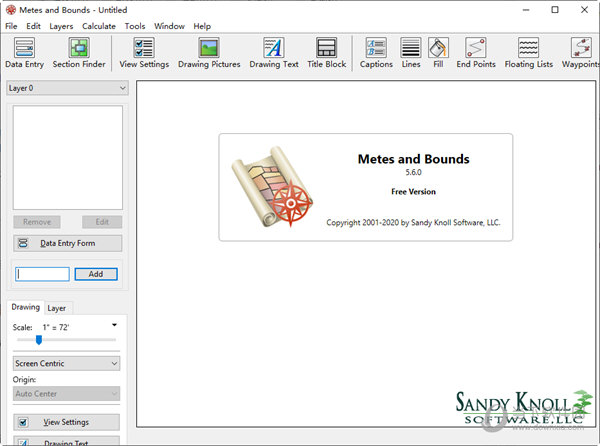This screenshot has height=446, width=600.
Task: Open the Screen Centric combo box
Action: (67, 364)
